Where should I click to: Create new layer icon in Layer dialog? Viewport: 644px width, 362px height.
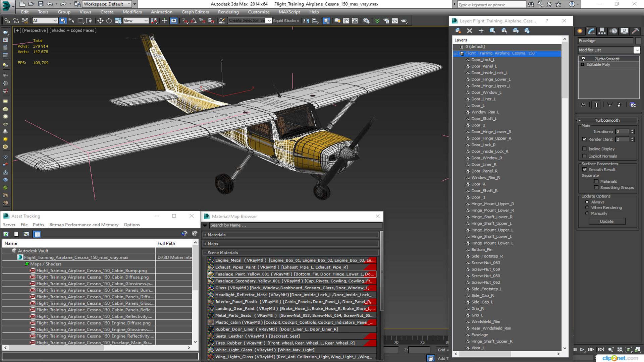[x=458, y=31]
